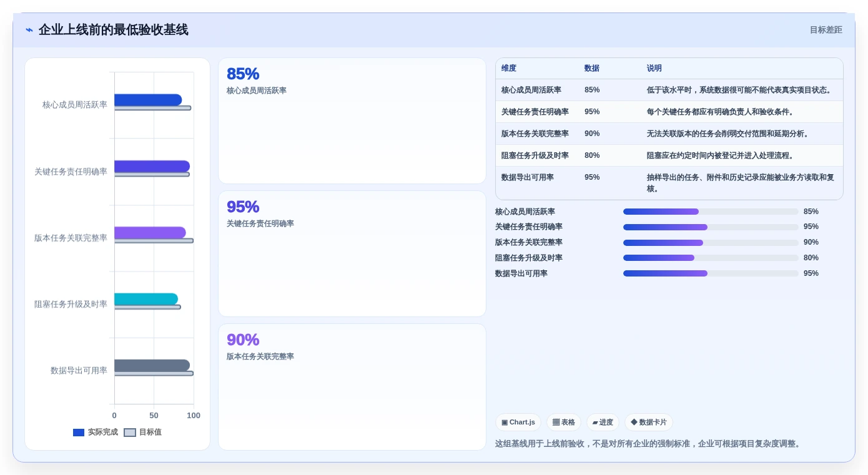868x475 pixels.
Task: Toggle the 目标值 legend item in the chart
Action: coord(143,432)
